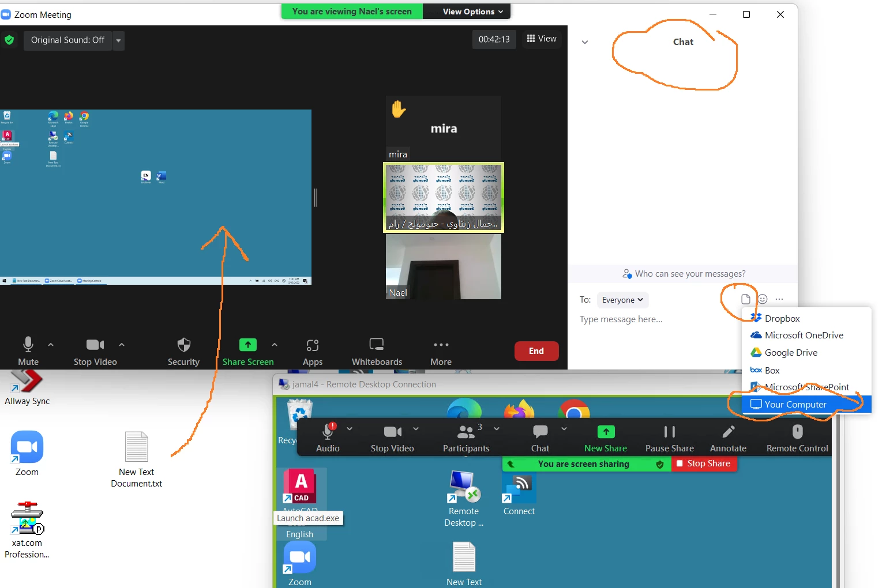Click the shield in You are screen sharing bar
886x588 pixels.
[660, 464]
